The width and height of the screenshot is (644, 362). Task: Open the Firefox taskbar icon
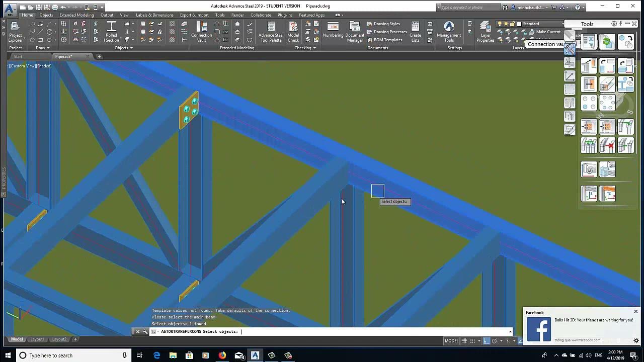(x=222, y=355)
